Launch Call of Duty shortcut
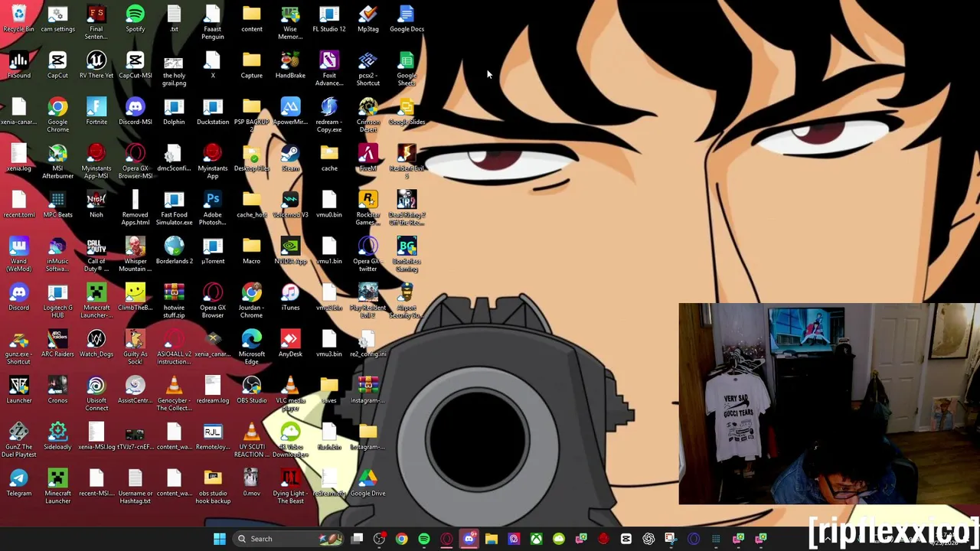The image size is (980, 551). [96, 255]
